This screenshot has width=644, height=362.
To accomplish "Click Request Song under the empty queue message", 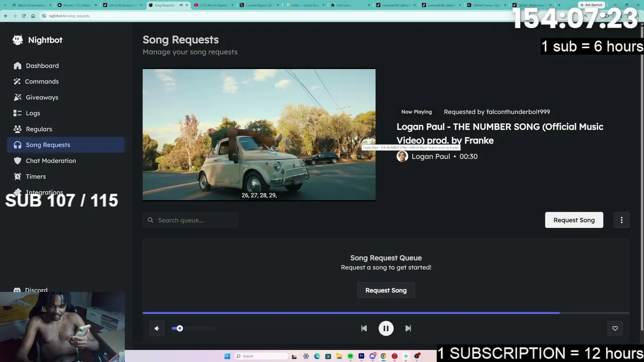I will [386, 290].
